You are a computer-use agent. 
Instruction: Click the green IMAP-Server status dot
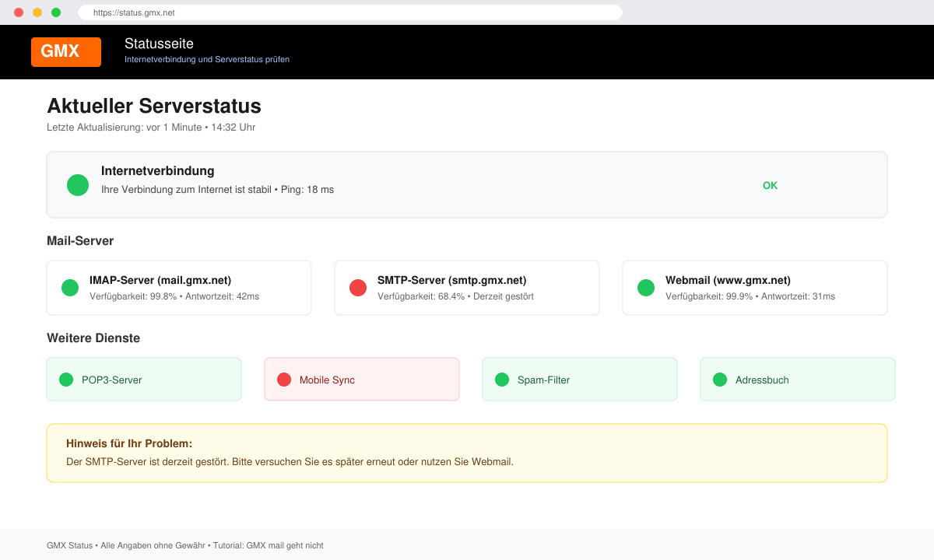pos(70,288)
